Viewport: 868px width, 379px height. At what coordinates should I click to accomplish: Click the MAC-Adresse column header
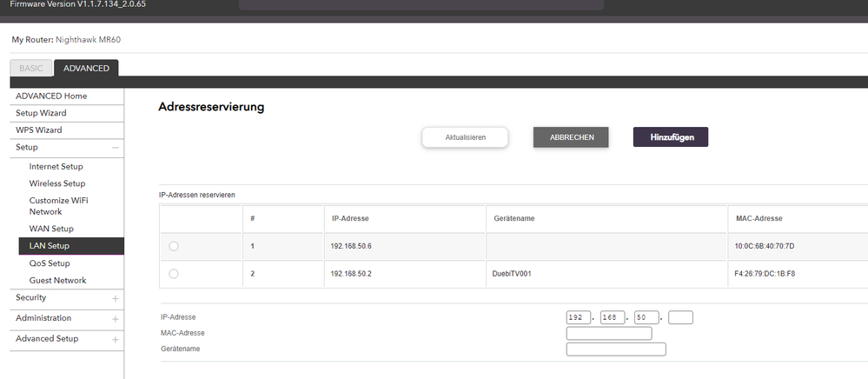click(x=759, y=218)
